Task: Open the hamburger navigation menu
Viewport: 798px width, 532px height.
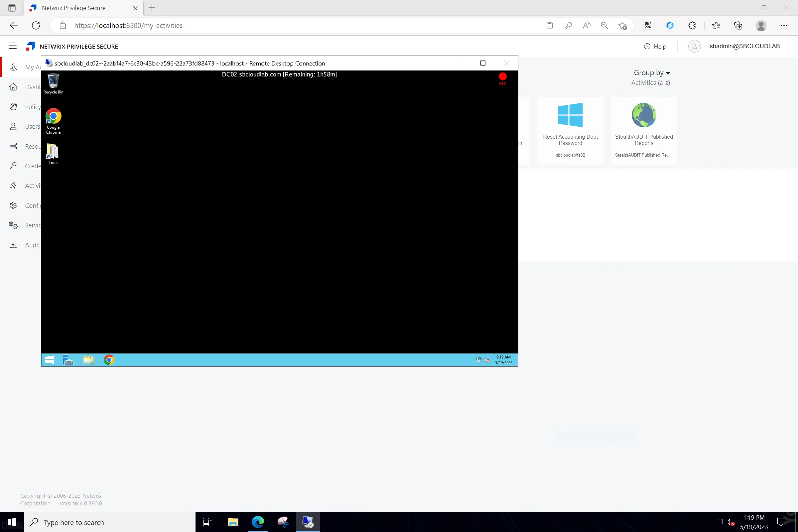Action: click(x=13, y=46)
